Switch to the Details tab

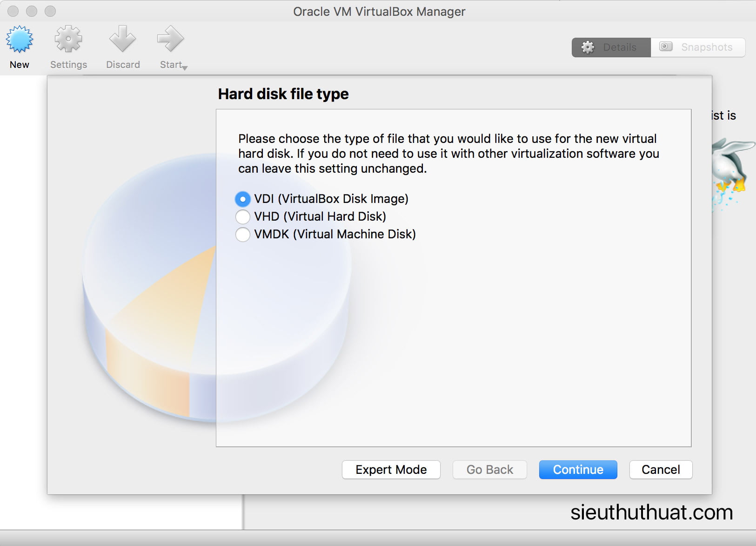tap(611, 47)
